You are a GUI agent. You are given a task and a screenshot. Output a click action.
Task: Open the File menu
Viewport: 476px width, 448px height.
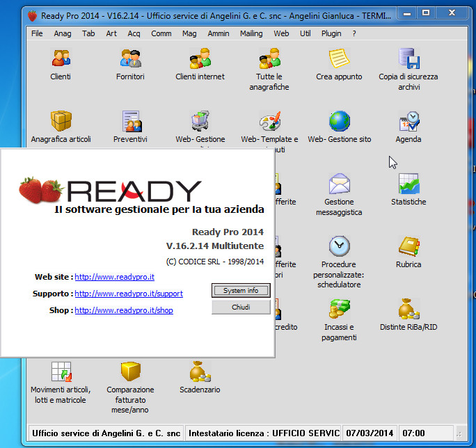[37, 33]
